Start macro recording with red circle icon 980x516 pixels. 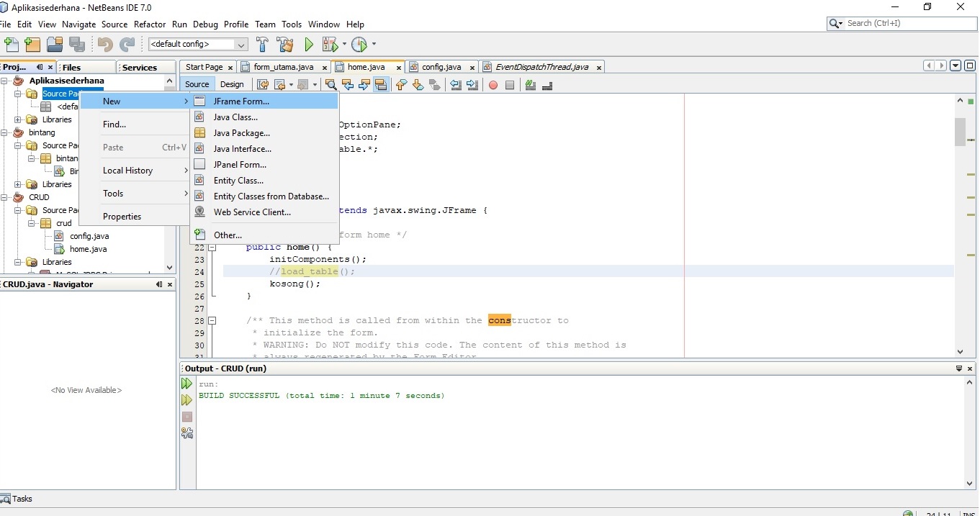pos(493,85)
